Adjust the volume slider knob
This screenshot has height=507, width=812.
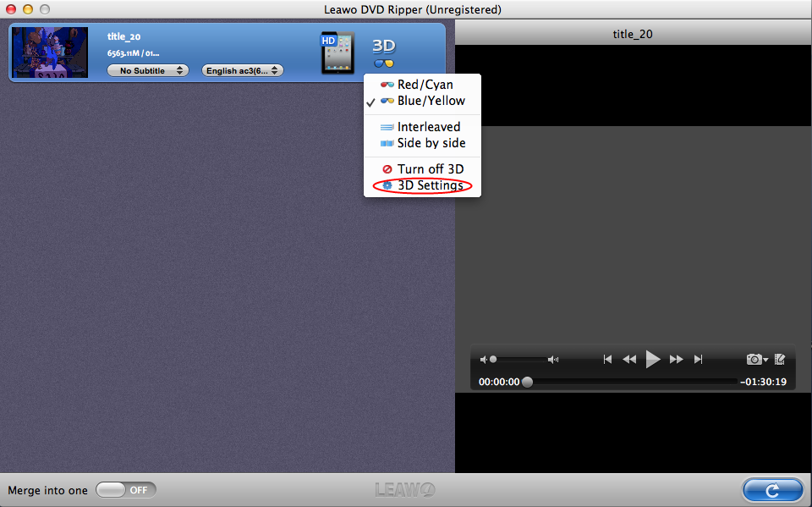(x=493, y=359)
